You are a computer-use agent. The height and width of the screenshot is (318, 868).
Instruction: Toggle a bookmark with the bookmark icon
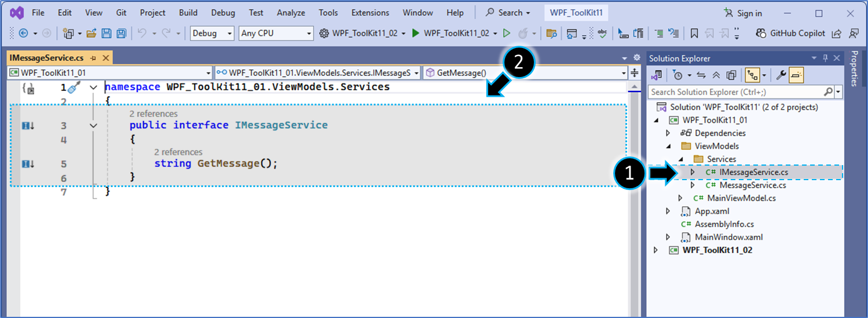[x=694, y=34]
